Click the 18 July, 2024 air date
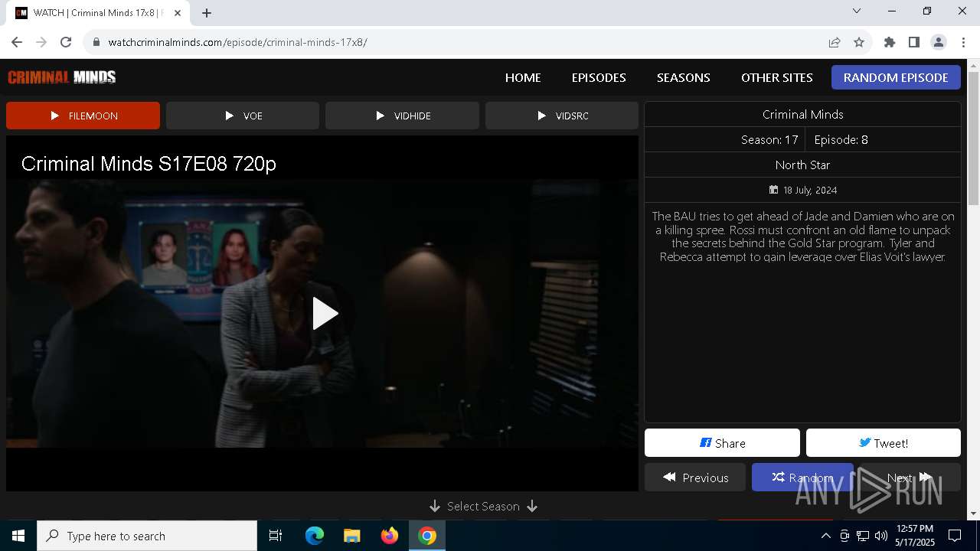980x551 pixels. pyautogui.click(x=802, y=190)
